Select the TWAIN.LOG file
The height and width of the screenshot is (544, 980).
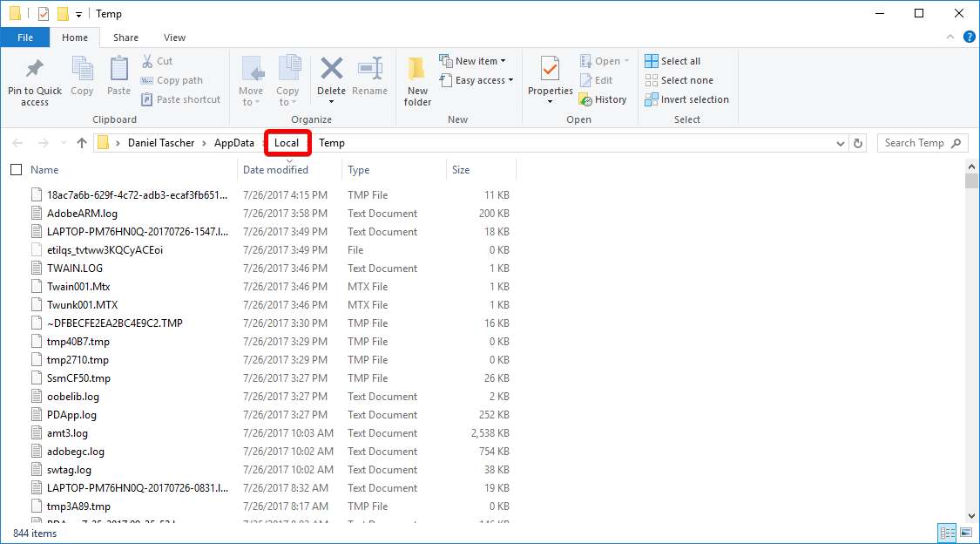[x=74, y=269]
